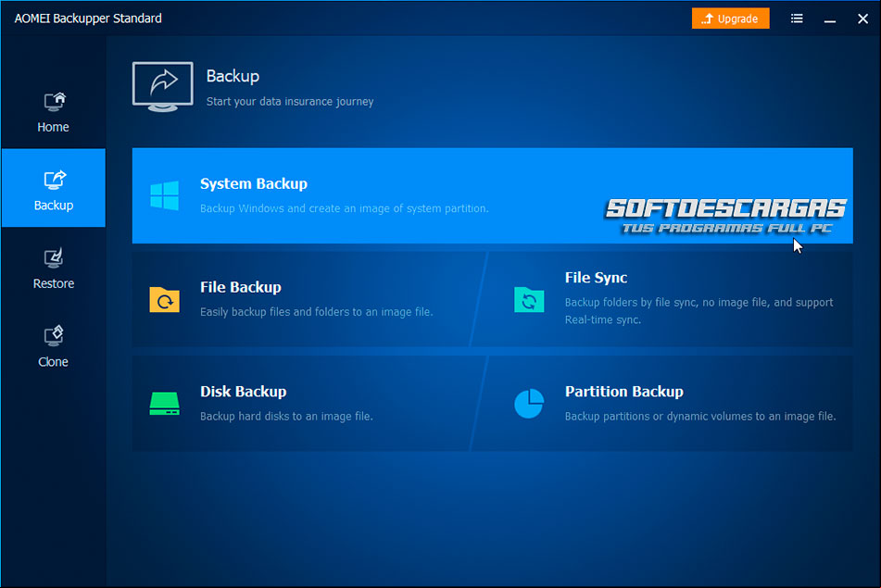Switch to the Restore tab
The width and height of the screenshot is (881, 588).
[54, 268]
